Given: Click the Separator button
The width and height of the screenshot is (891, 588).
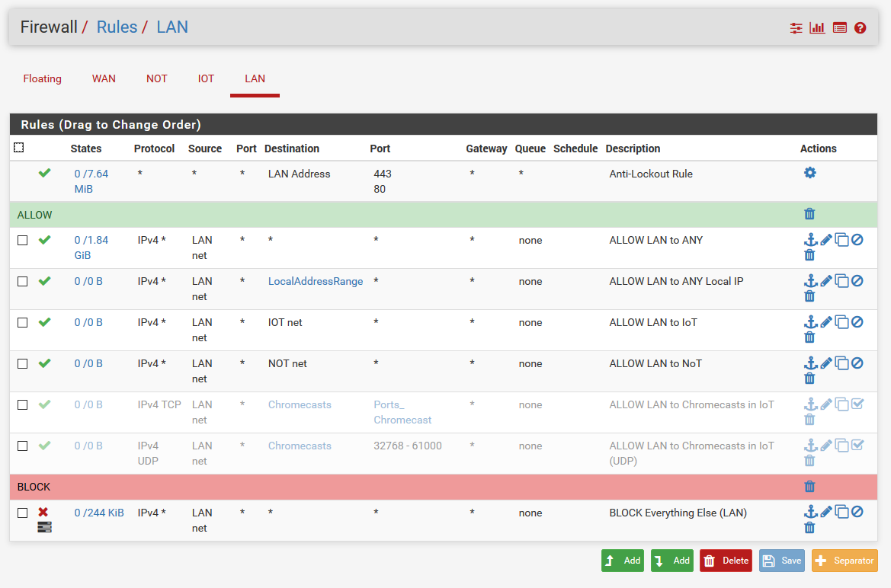Looking at the screenshot, I should tap(845, 561).
